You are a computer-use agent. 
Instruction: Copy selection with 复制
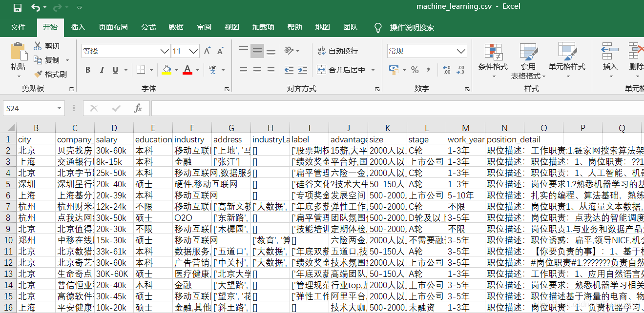click(x=47, y=60)
